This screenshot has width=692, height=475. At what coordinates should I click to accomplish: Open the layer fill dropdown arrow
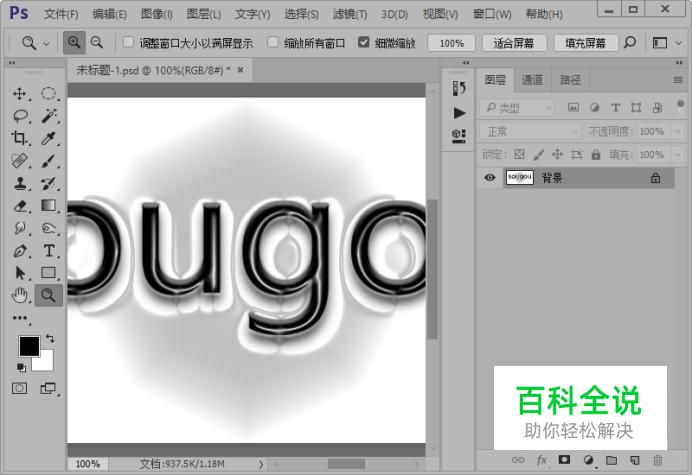click(x=677, y=155)
